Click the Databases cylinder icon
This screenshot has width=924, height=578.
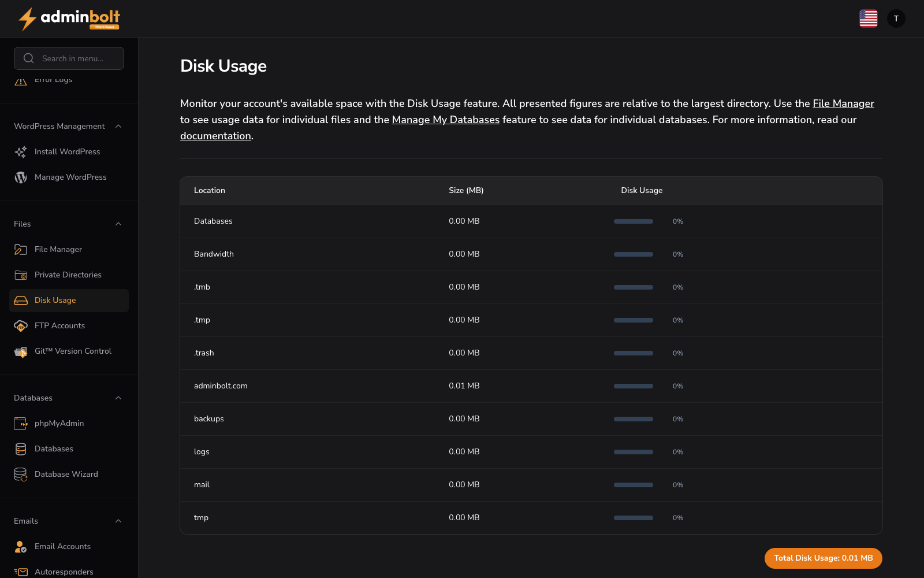pos(21,449)
